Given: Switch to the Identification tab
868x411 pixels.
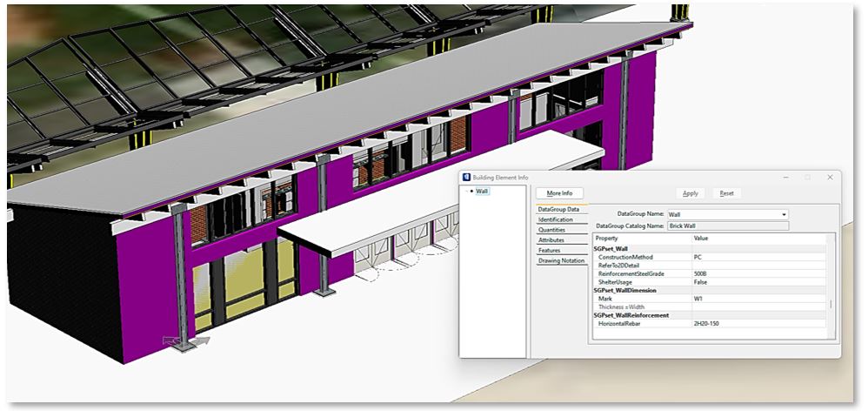Looking at the screenshot, I should click(x=555, y=220).
